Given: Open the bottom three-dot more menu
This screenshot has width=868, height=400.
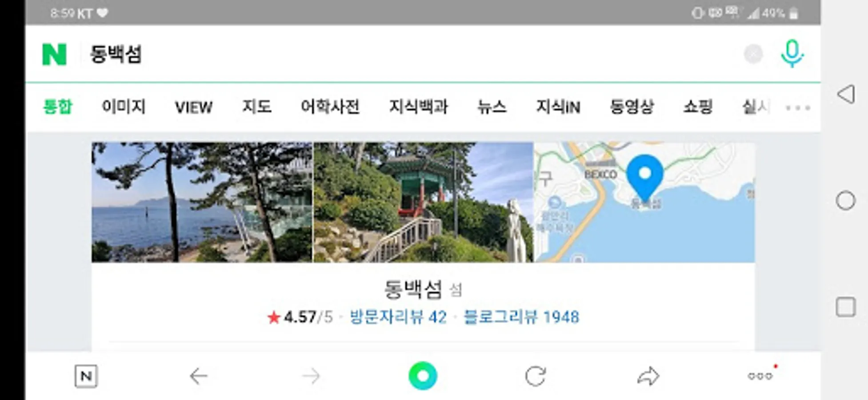Looking at the screenshot, I should tap(760, 376).
